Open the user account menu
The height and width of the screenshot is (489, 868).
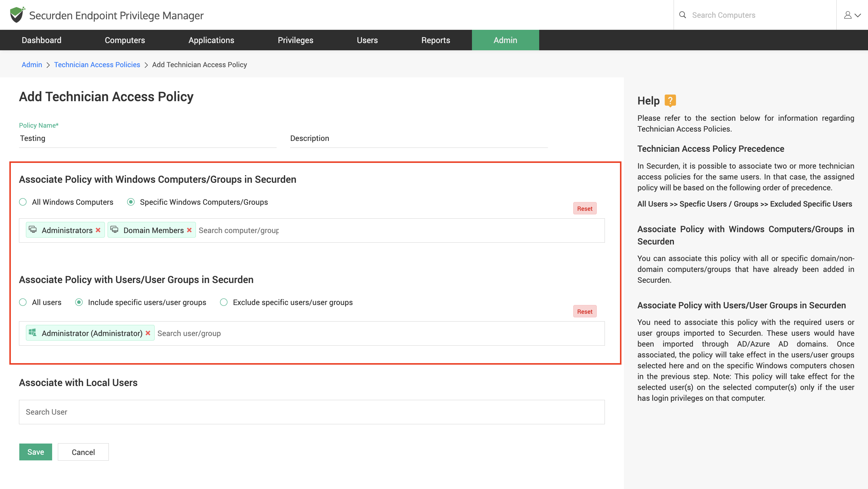[852, 15]
